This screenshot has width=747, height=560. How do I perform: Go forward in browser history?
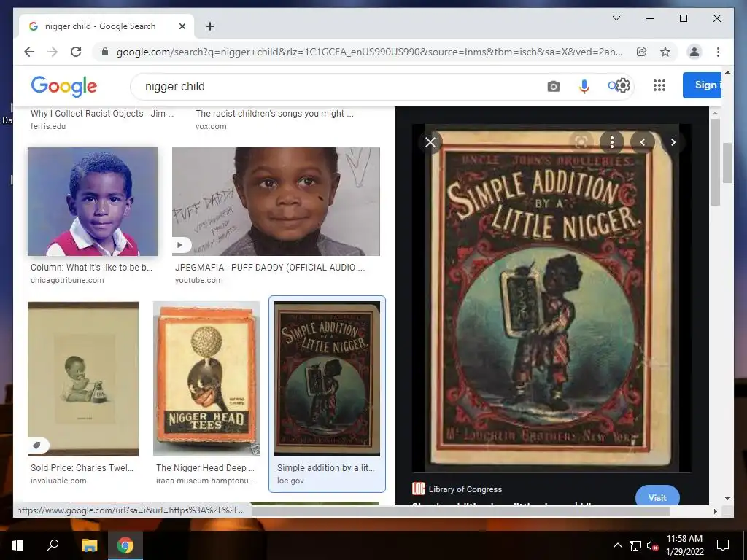coord(53,52)
